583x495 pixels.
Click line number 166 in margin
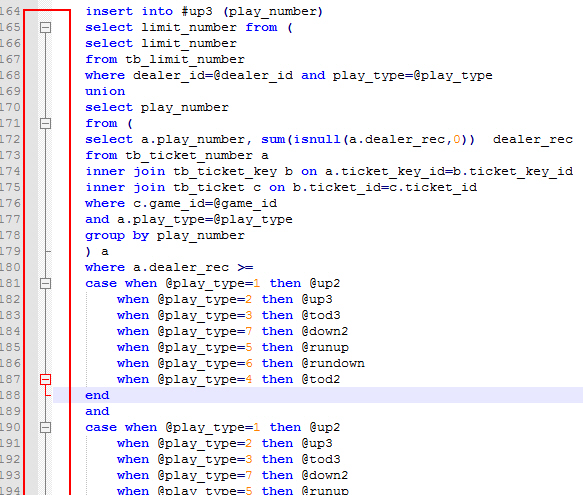[x=10, y=44]
